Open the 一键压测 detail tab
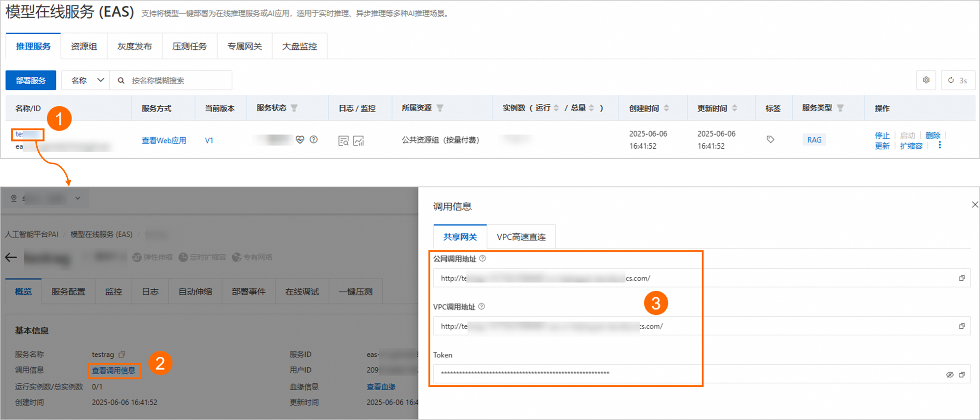Viewport: 980px width, 420px height. pyautogui.click(x=356, y=292)
